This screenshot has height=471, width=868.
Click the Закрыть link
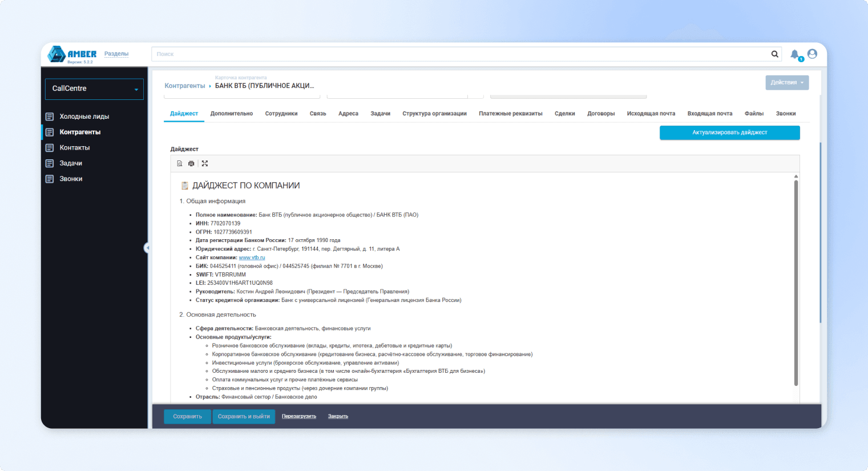pos(338,416)
